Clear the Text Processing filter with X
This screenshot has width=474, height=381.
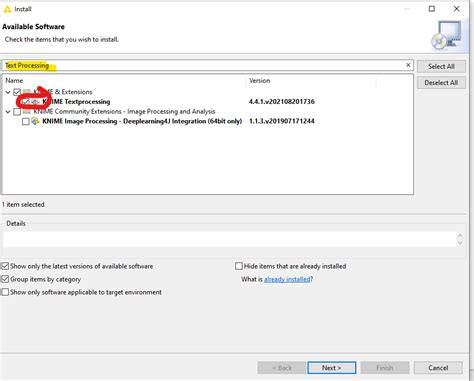click(408, 65)
